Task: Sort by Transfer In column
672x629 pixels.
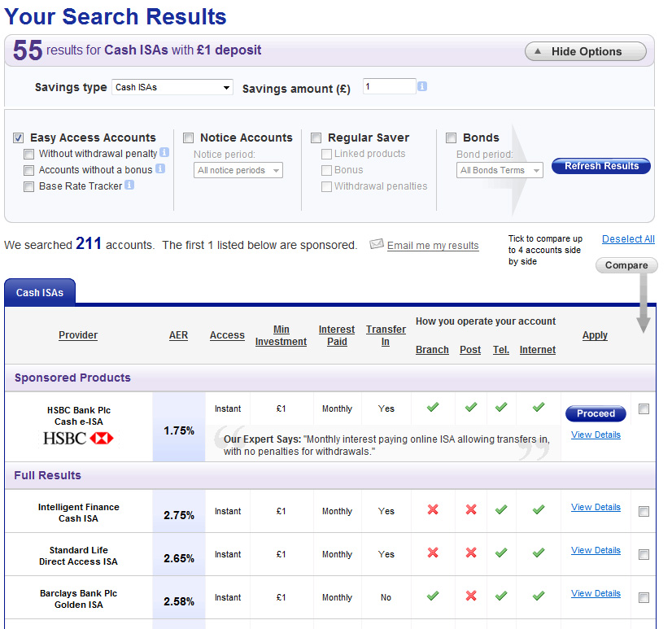Action: (x=386, y=335)
